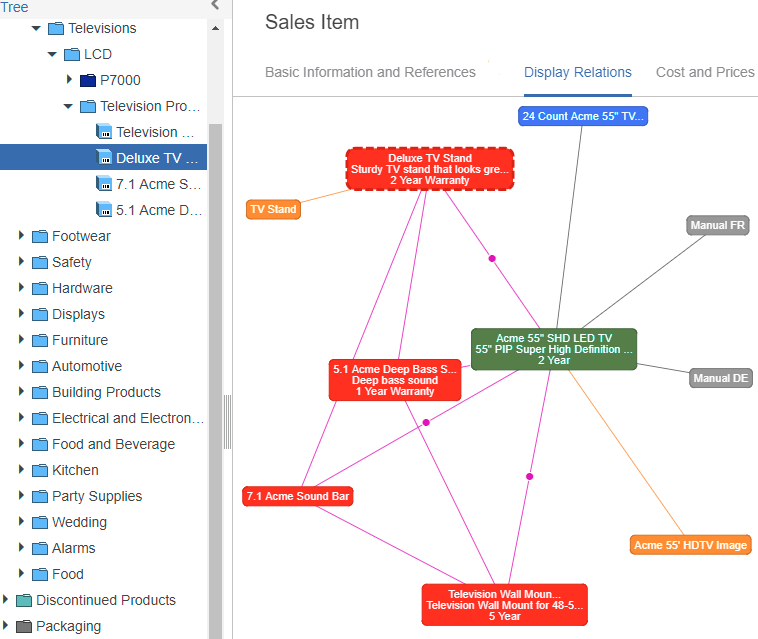Image resolution: width=758 pixels, height=639 pixels.
Task: Collapse the LCD tree node
Action: [52, 55]
